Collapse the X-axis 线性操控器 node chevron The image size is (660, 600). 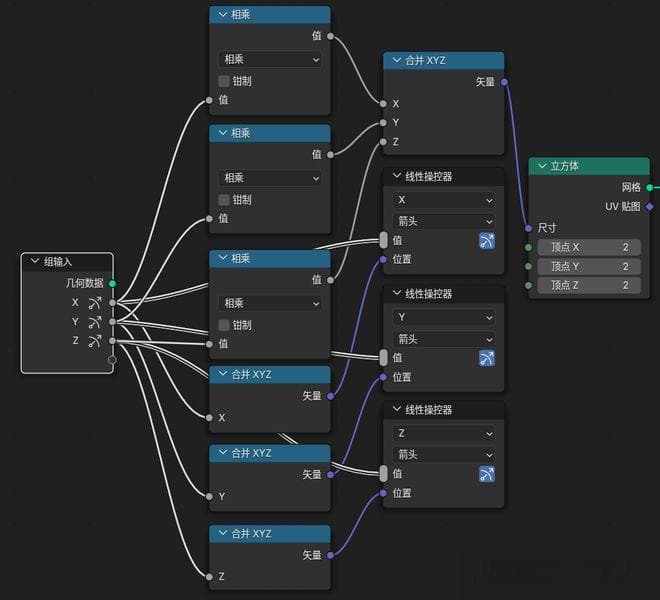tap(397, 176)
